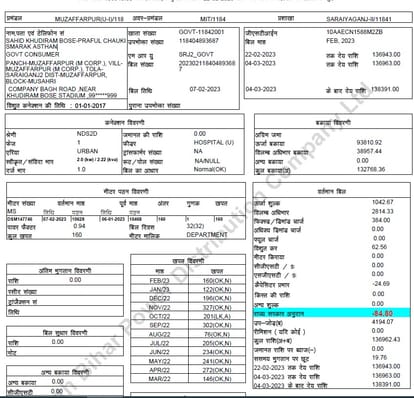Viewport: 414px width, 398px height.
Task: Click the address line BLOCK-MUSAHRI
Action: tap(31, 81)
